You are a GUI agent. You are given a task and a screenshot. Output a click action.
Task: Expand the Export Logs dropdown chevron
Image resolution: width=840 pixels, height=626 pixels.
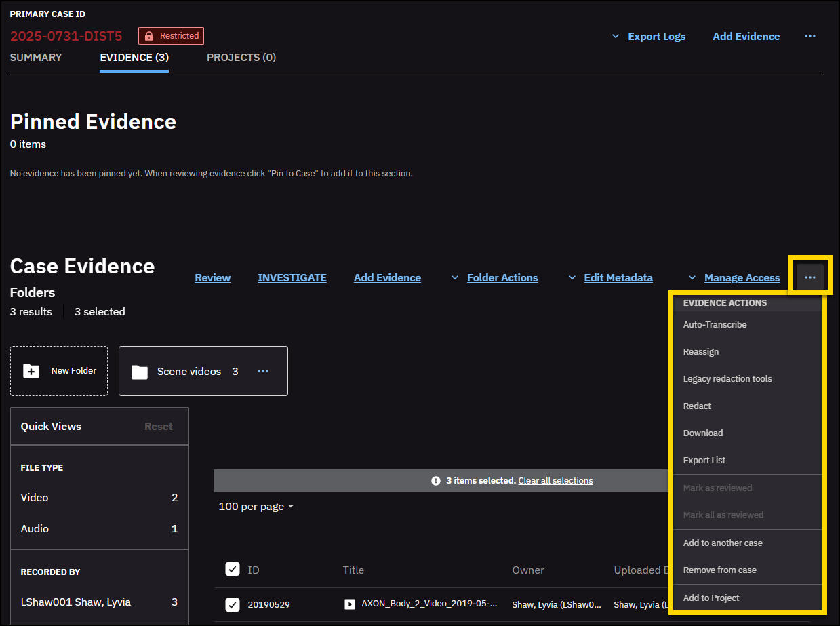coord(616,37)
